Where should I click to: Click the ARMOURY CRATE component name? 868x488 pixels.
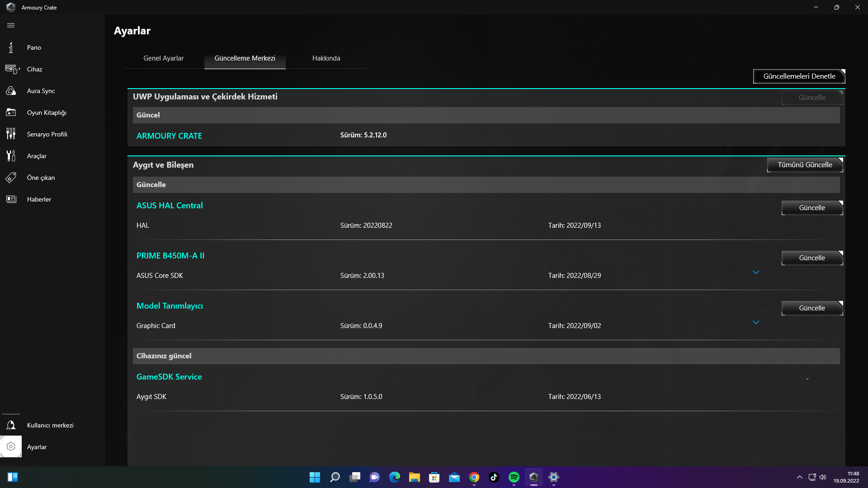169,136
